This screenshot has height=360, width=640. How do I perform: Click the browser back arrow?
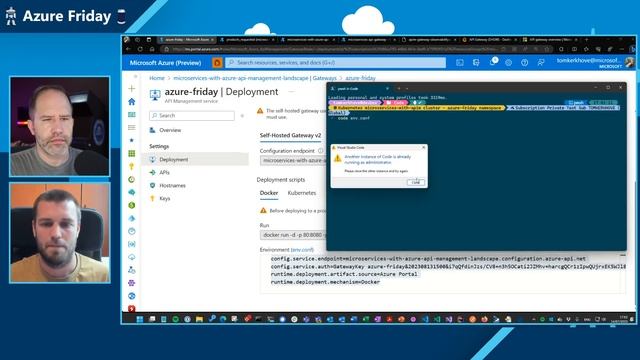point(128,49)
